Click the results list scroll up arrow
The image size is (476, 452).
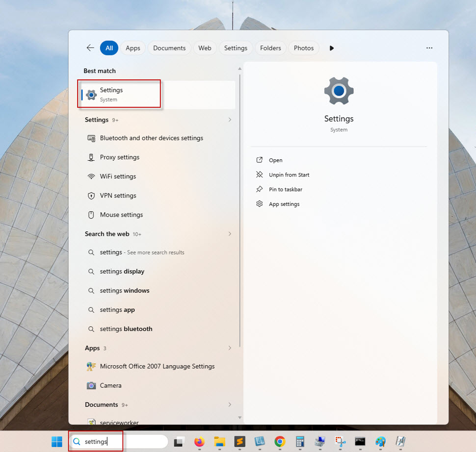click(x=239, y=69)
